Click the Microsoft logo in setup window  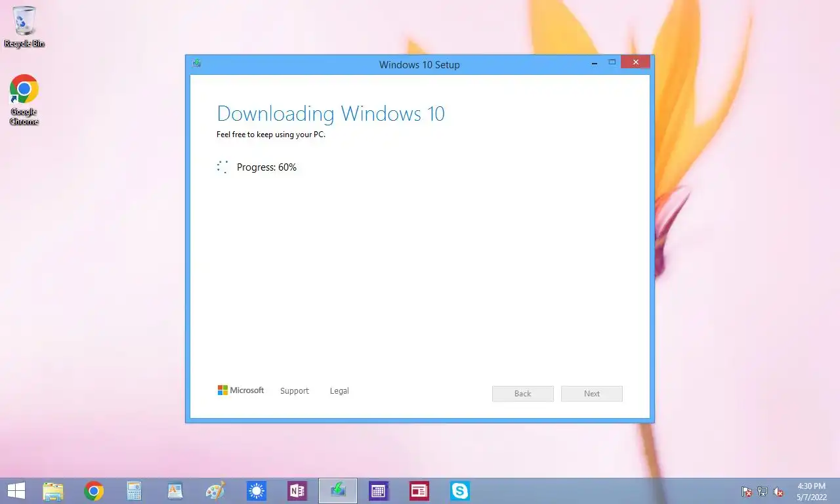point(241,390)
